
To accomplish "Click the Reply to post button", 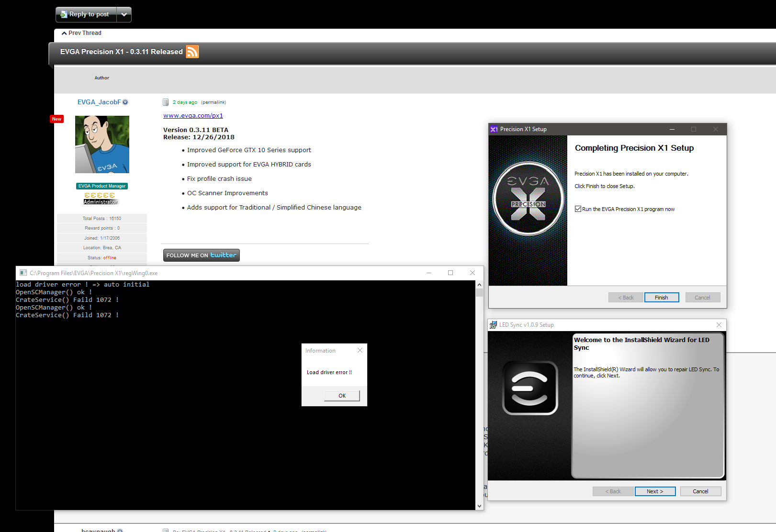I will coord(86,14).
